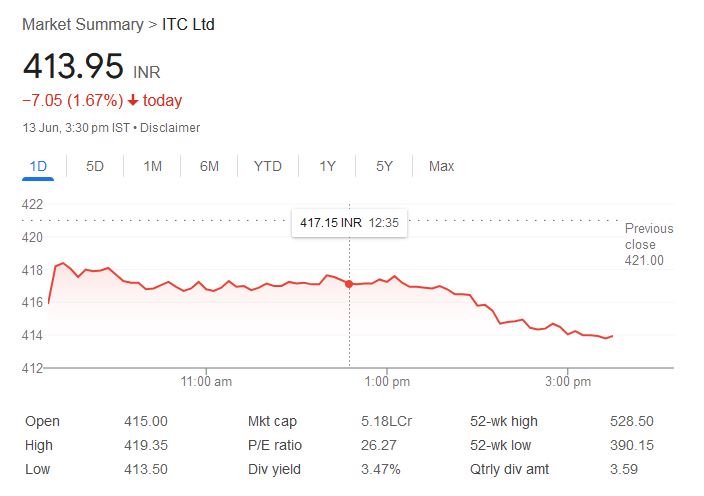The height and width of the screenshot is (496, 704).
Task: Open the Disclaimer link
Action: [170, 128]
